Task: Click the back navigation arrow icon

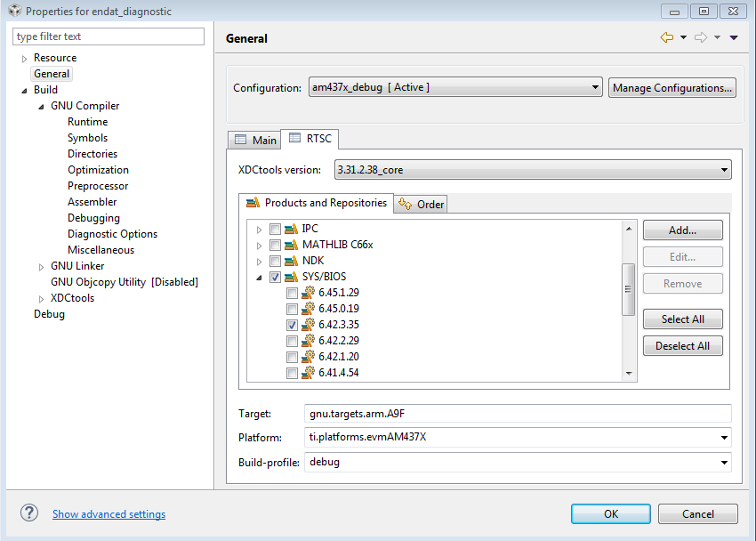Action: point(667,37)
